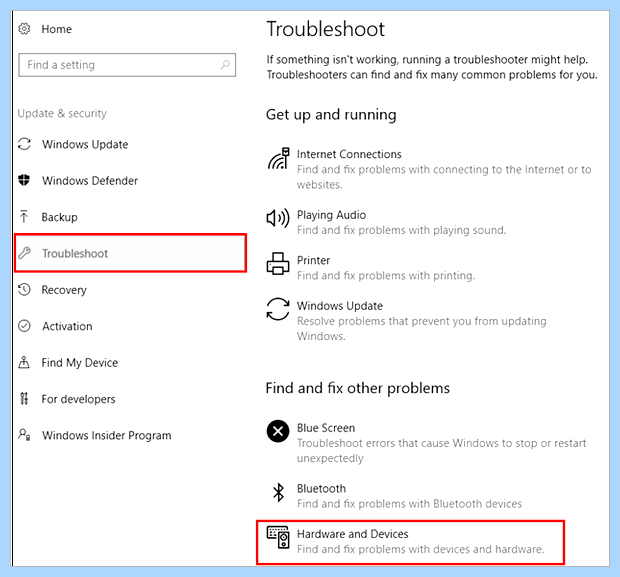This screenshot has width=620, height=577.
Task: Click 'Find and fix problems with Bluetooth devices'
Action: 409,504
